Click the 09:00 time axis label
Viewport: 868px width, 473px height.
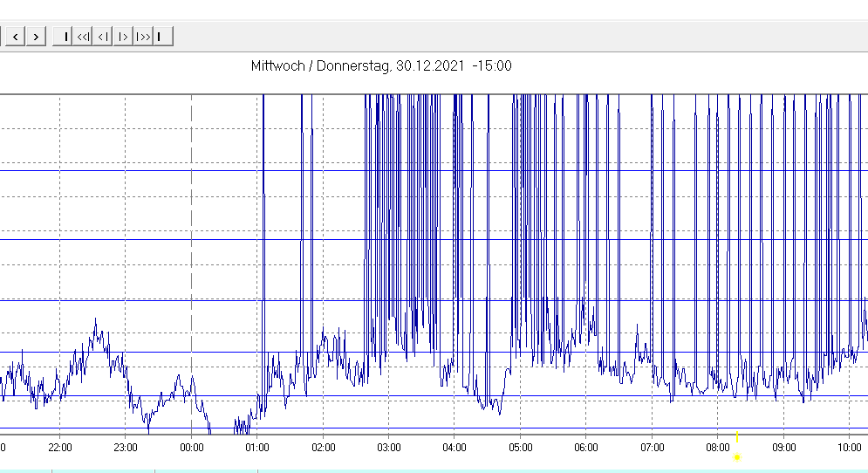tap(784, 448)
